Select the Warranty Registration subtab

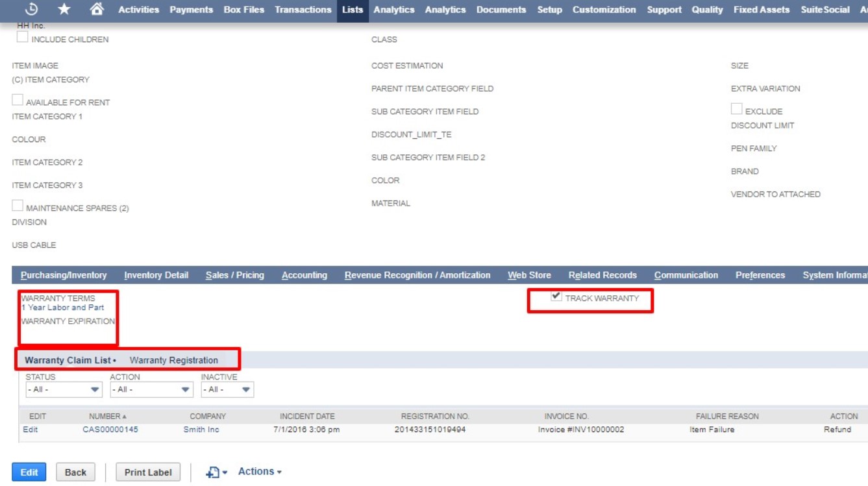(173, 360)
